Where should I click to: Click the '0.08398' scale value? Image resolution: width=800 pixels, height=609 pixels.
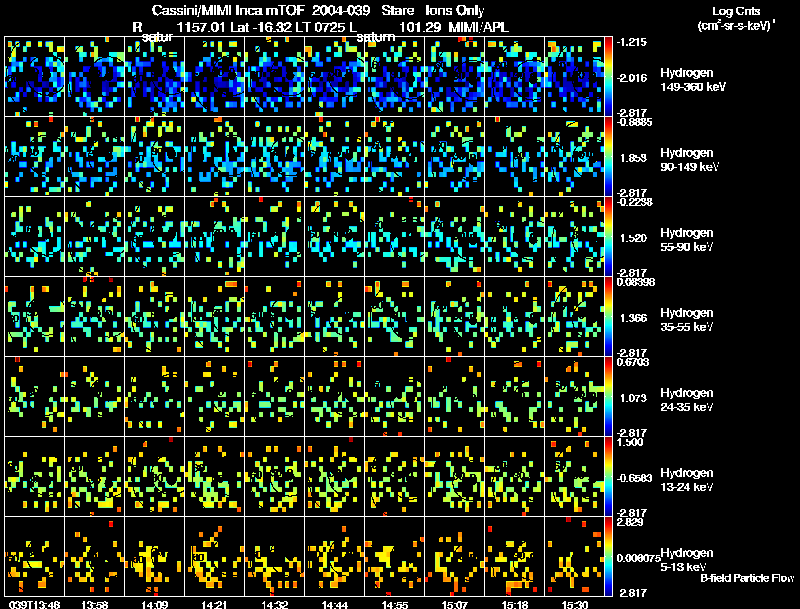point(635,282)
